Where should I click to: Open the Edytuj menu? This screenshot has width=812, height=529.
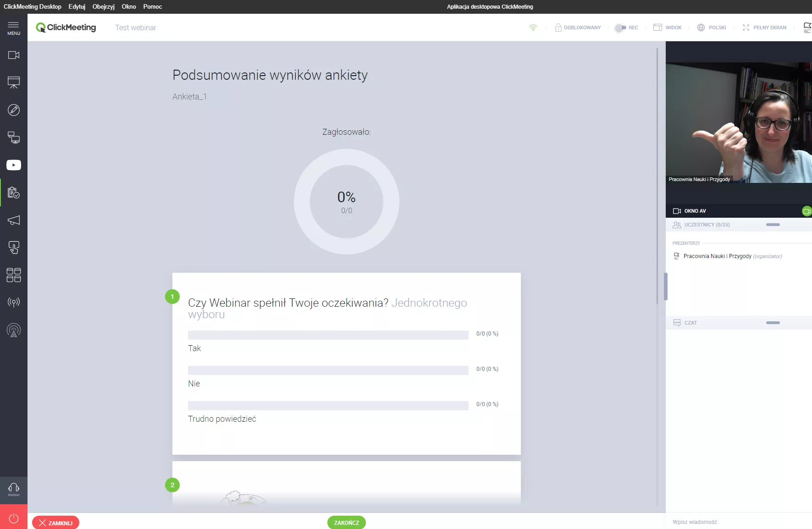77,6
